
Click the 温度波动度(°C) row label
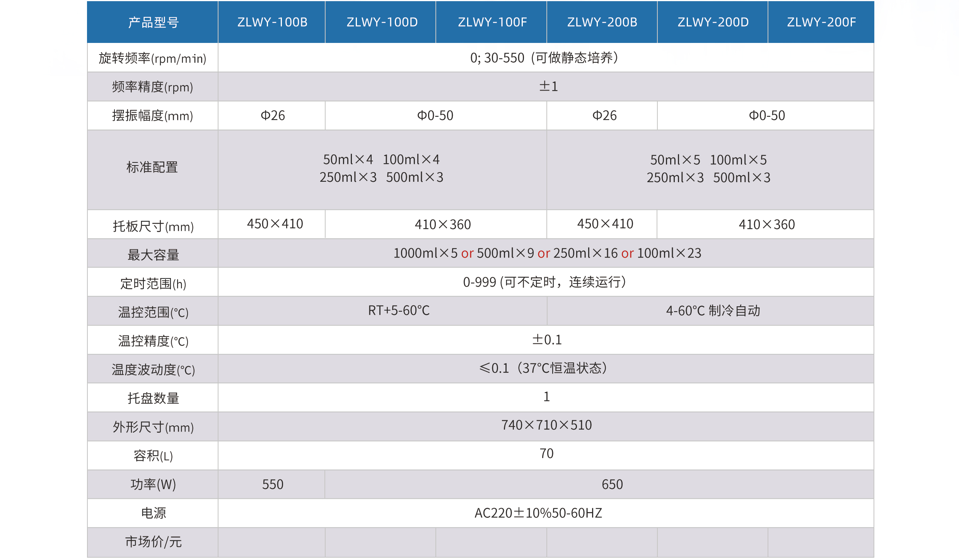click(x=153, y=370)
